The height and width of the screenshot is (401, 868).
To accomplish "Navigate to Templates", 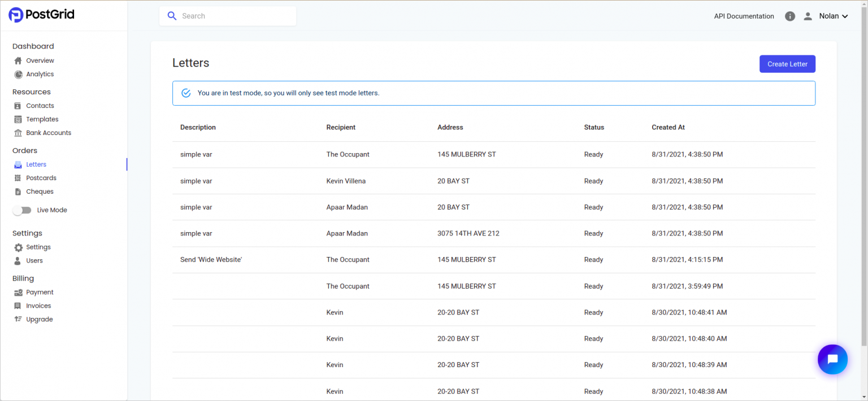I will tap(42, 119).
